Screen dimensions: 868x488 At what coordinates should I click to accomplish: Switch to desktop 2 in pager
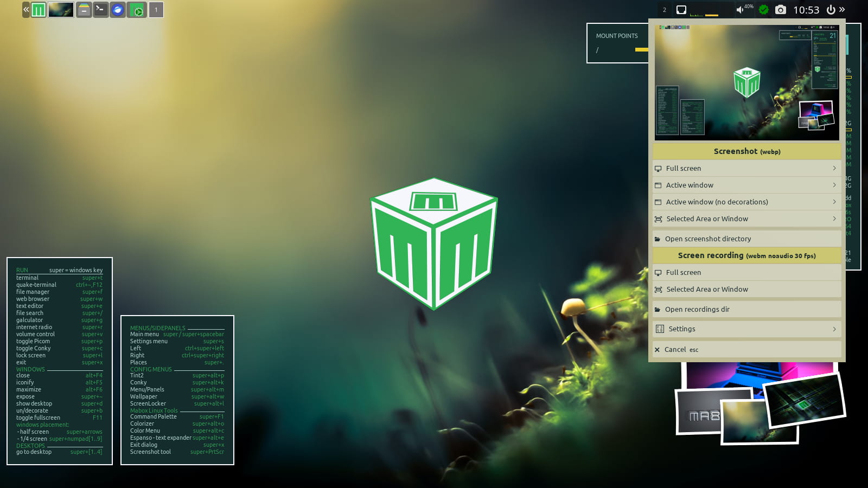(665, 10)
